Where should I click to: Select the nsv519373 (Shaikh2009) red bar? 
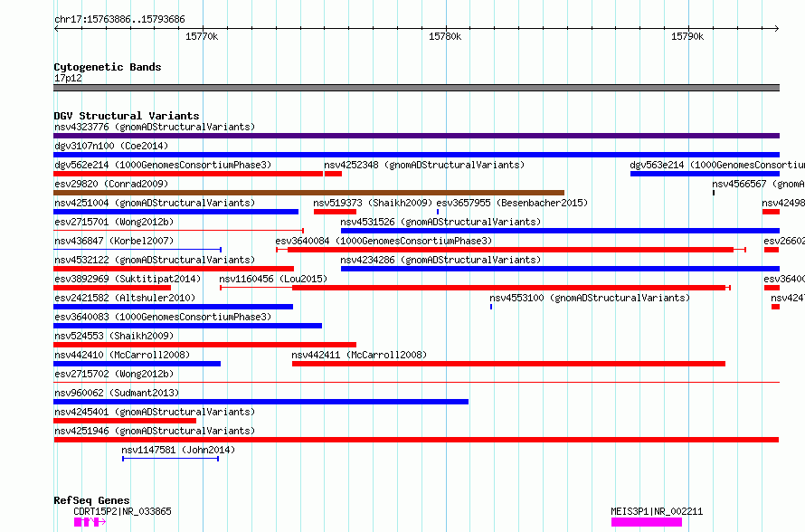(335, 212)
